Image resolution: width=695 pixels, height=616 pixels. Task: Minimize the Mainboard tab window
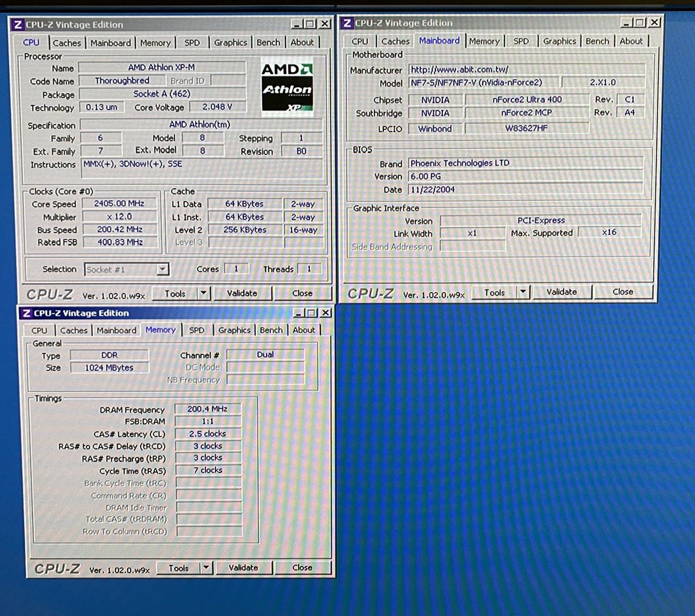pyautogui.click(x=626, y=22)
